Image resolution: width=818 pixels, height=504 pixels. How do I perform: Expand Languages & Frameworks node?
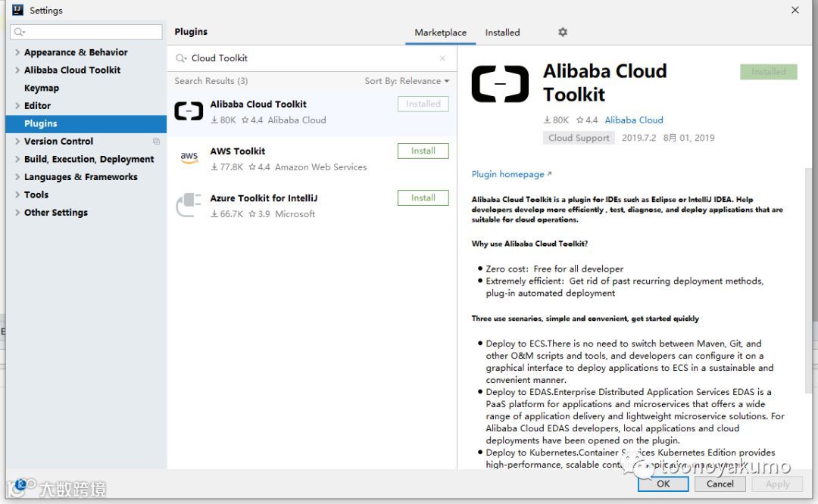17,177
